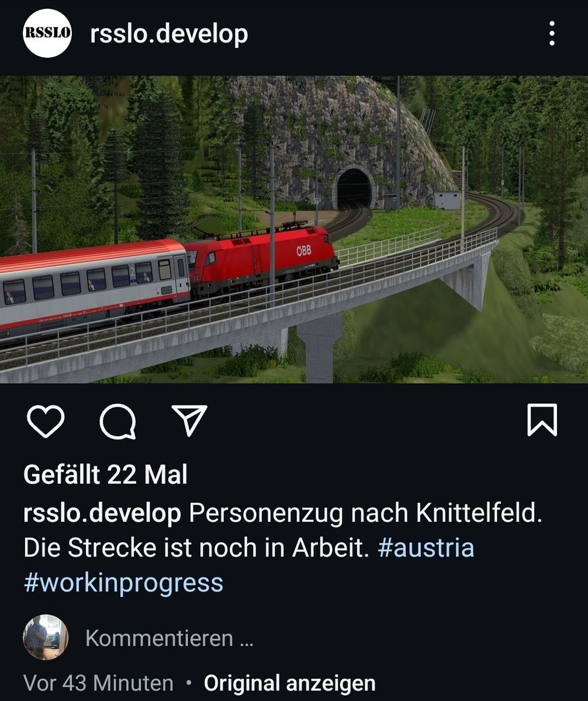This screenshot has height=701, width=588.
Task: View who liked via Gefällt 22 Mal
Action: pos(105,474)
